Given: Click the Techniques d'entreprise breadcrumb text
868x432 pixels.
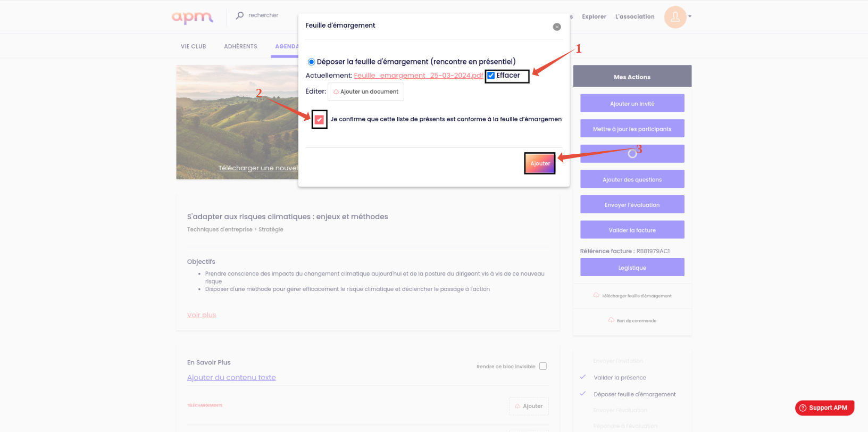Looking at the screenshot, I should tap(220, 229).
